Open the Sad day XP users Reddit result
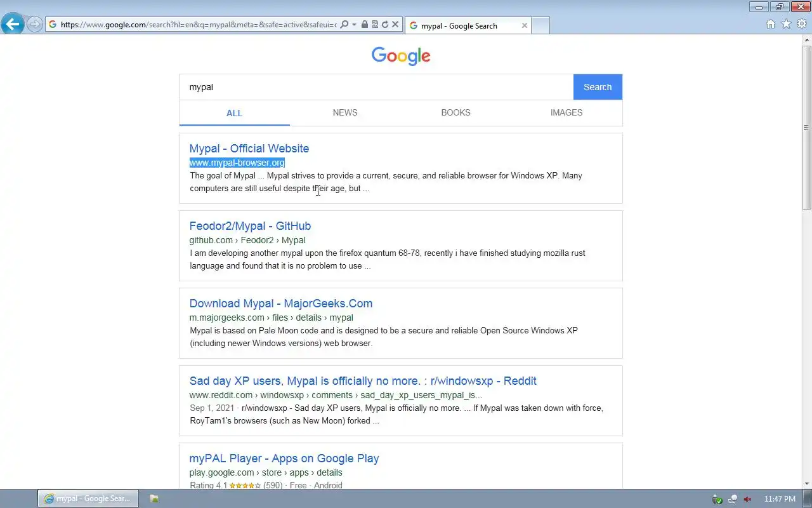The image size is (812, 508). (363, 381)
